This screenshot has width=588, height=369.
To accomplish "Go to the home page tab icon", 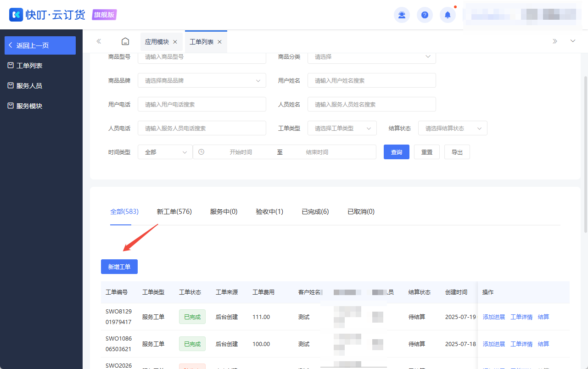I will 125,41.
